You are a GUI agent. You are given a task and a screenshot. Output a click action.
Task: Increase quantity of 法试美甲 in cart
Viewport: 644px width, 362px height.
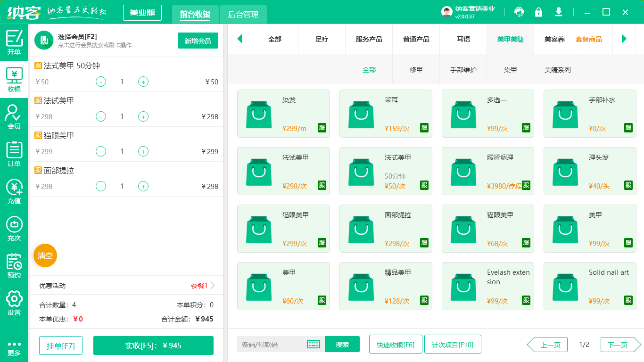point(143,116)
